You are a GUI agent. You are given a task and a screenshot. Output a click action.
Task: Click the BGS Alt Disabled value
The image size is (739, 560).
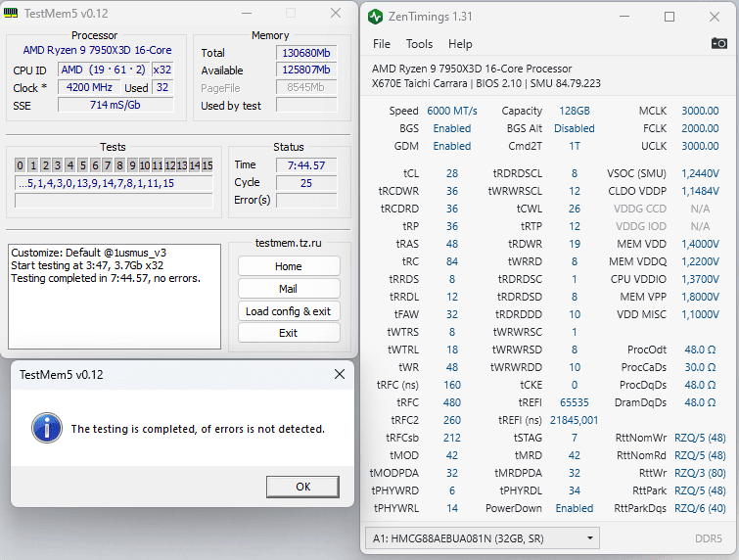tap(574, 128)
